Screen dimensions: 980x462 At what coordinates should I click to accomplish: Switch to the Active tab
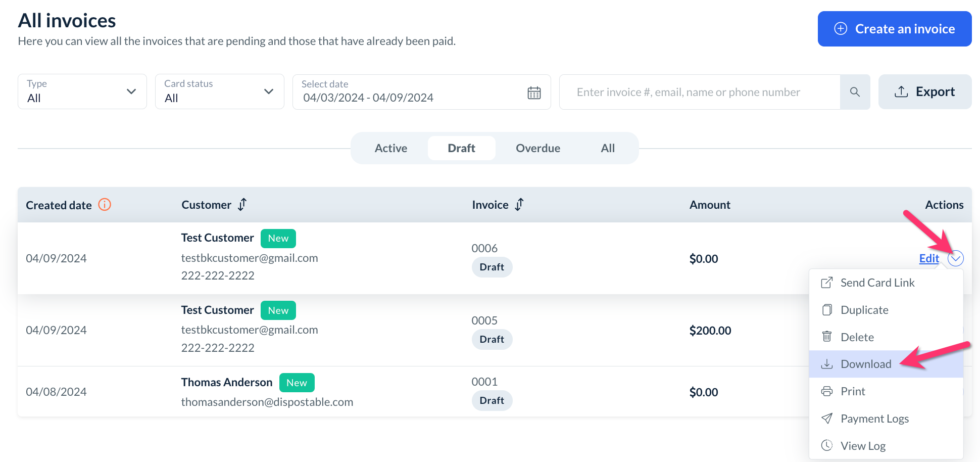pyautogui.click(x=390, y=148)
